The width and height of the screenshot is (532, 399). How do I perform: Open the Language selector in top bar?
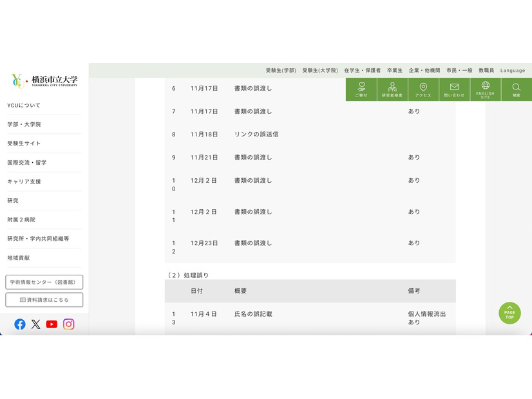click(513, 70)
